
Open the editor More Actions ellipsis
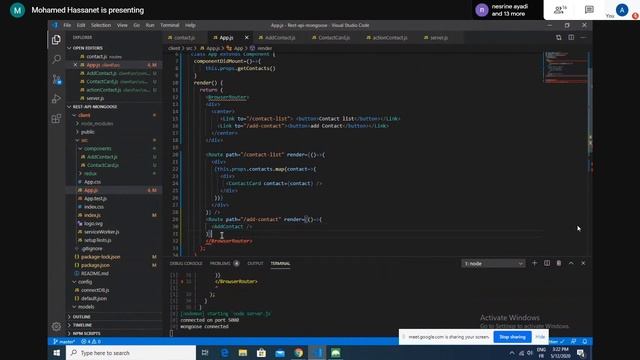pos(583,38)
